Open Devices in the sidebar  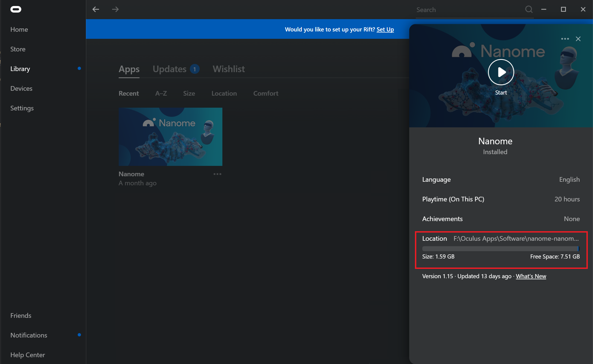point(21,89)
